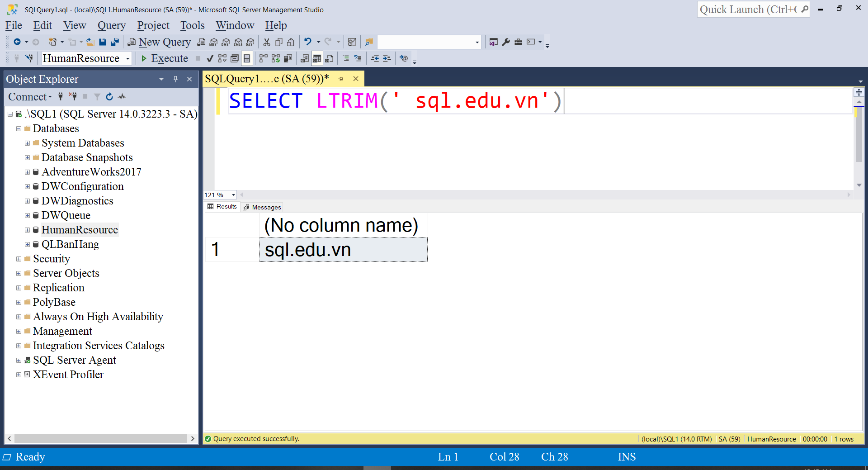Click the Object Explorer horizontal scrollbar
This screenshot has width=868, height=470.
[x=100, y=438]
